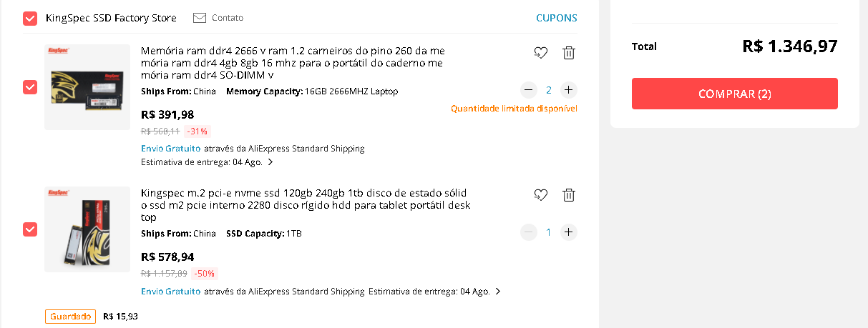Viewport: 868px width, 328px height.
Task: Open the Kingspec SSD product thumbnail
Action: tap(87, 229)
